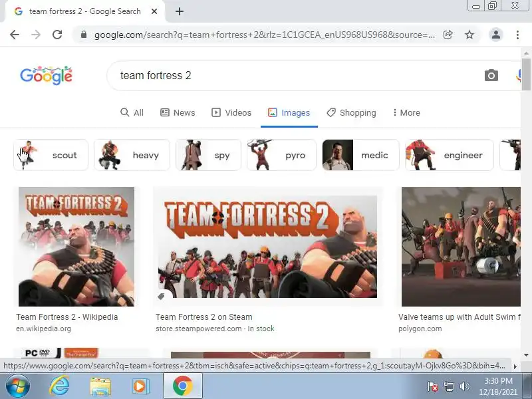Filter images by engineer chip

tap(450, 155)
